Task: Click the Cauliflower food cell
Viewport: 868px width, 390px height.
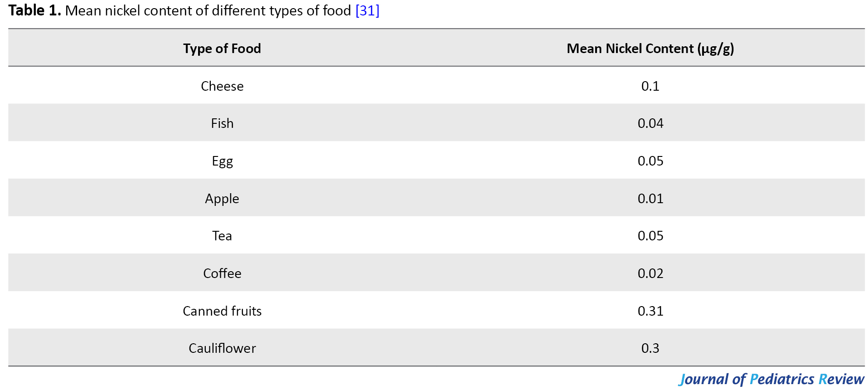Action: point(222,348)
